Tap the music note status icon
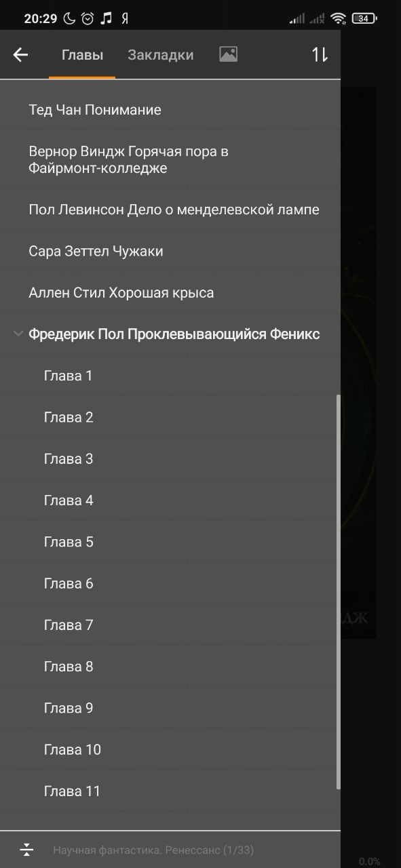 tap(105, 19)
